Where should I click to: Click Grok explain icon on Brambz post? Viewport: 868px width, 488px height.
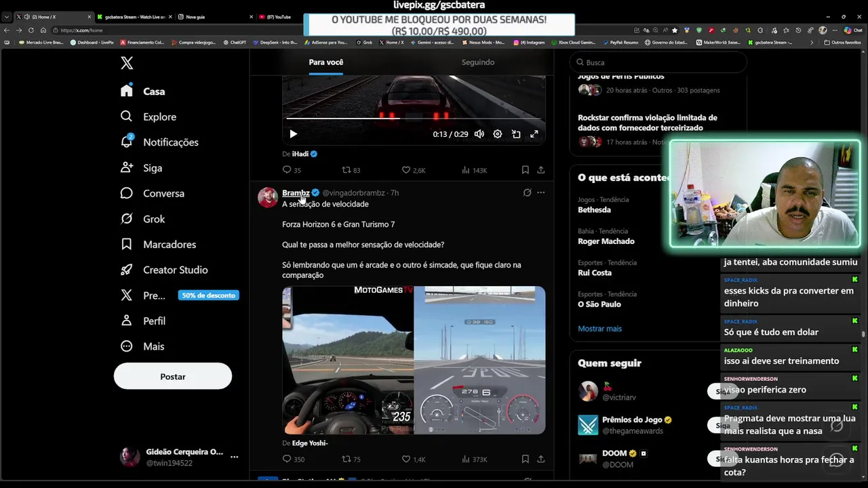(527, 192)
